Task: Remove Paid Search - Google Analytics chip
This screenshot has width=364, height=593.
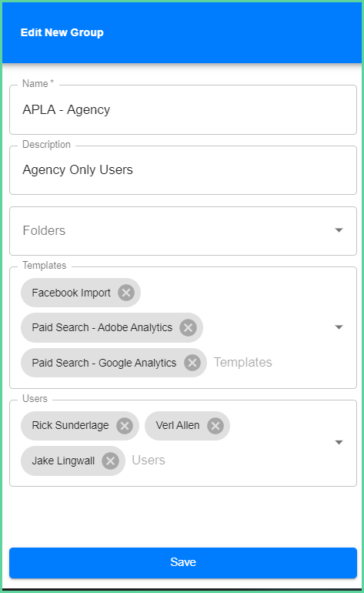Action: pyautogui.click(x=192, y=363)
